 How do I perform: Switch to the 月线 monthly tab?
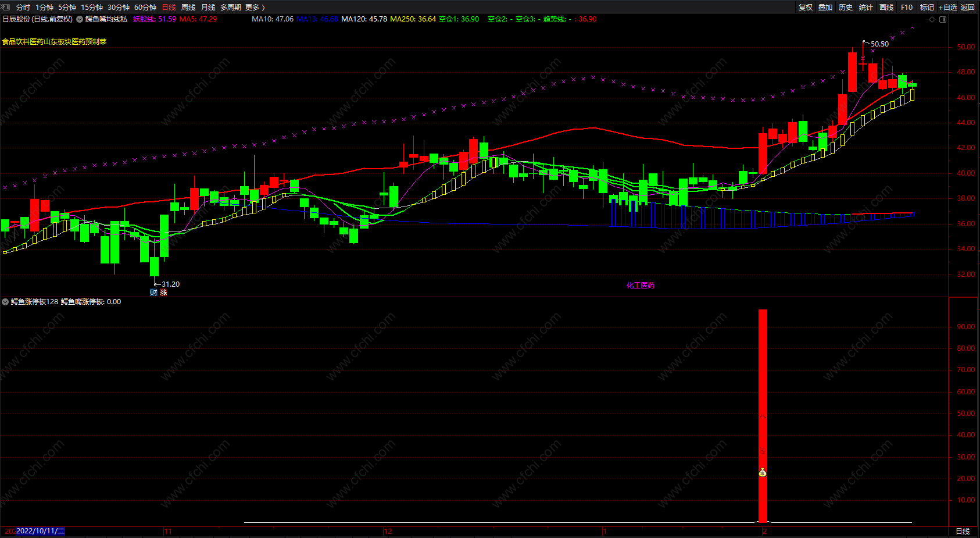click(x=208, y=8)
